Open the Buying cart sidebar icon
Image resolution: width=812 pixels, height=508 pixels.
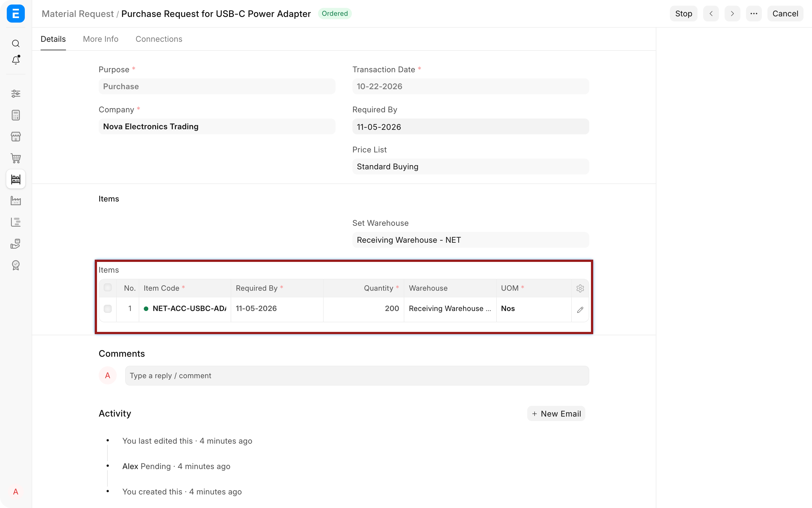[16, 158]
